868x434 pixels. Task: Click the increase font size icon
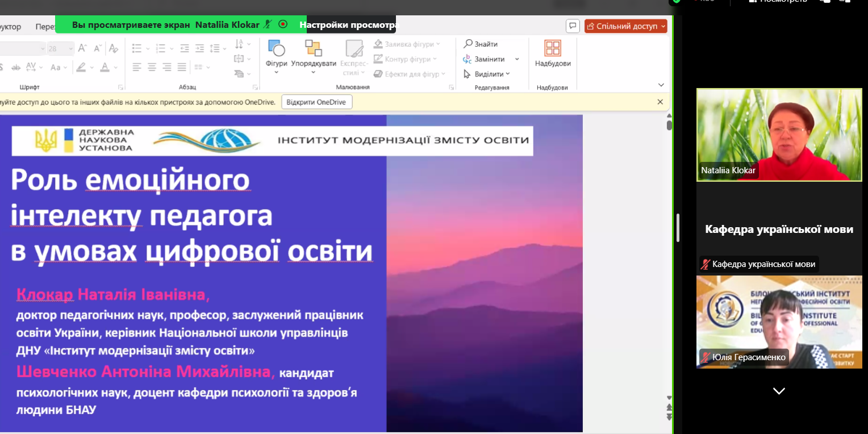[x=82, y=49]
